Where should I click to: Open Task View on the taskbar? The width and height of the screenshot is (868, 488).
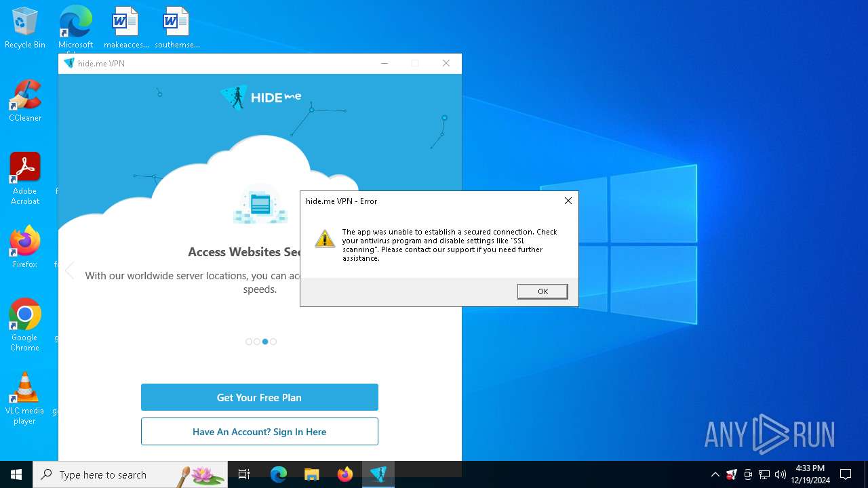(244, 474)
